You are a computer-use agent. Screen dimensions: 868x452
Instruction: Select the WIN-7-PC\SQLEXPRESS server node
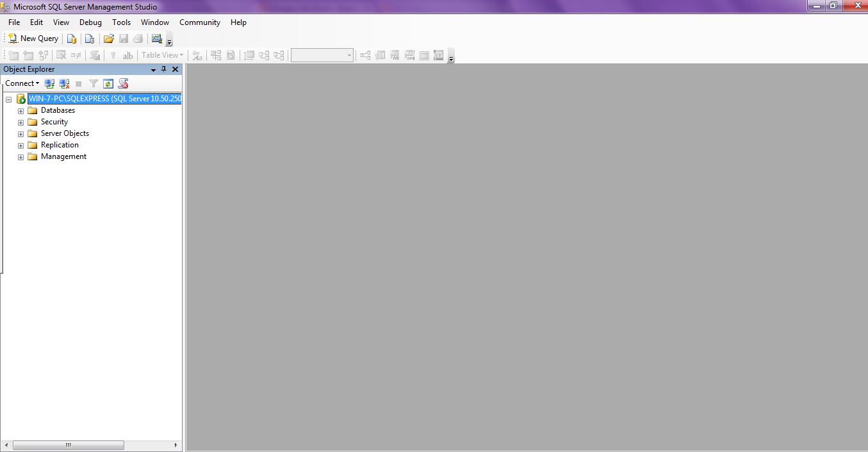104,99
